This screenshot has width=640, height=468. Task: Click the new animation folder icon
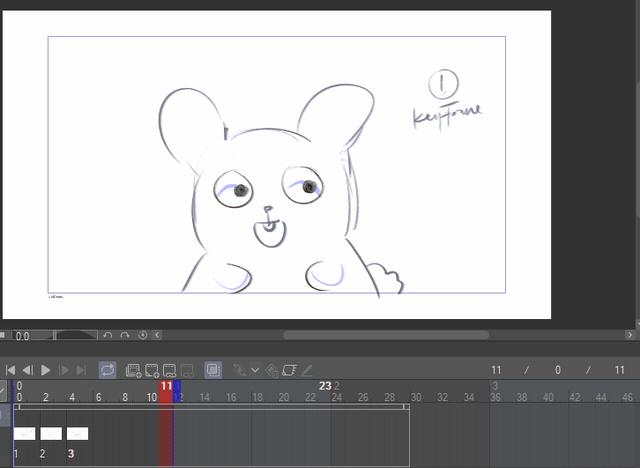pos(134,370)
